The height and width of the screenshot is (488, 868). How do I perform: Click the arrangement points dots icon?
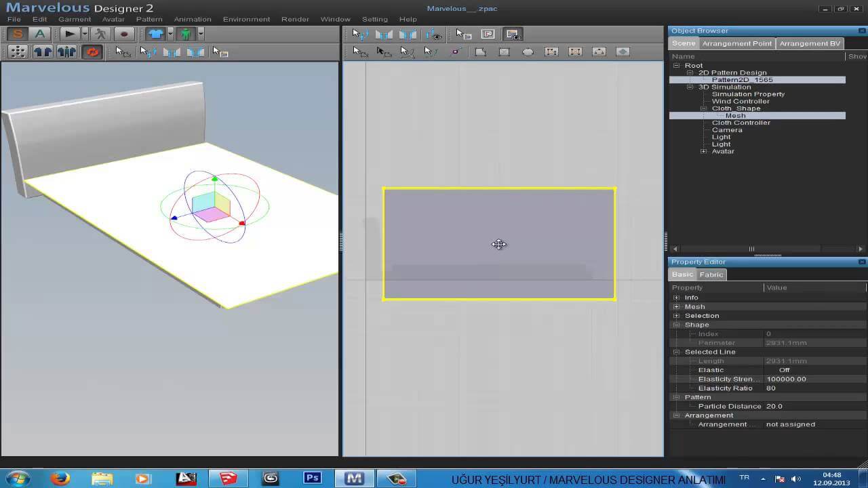pyautogui.click(x=18, y=52)
